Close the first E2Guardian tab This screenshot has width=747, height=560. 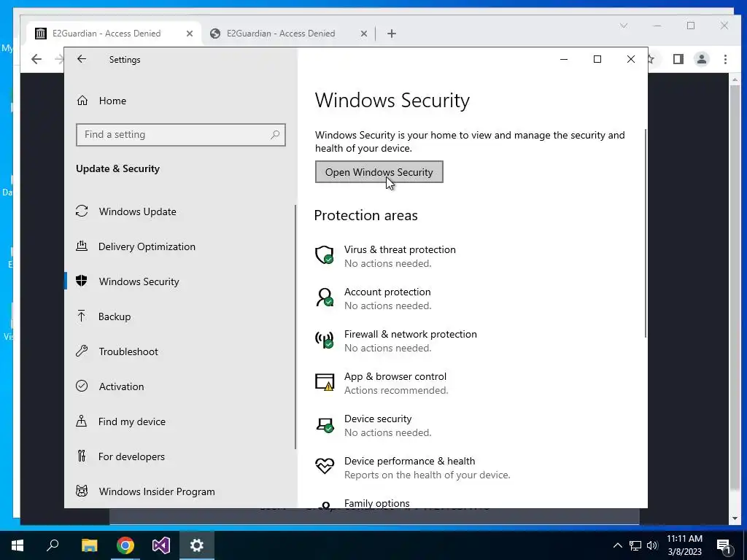(190, 34)
